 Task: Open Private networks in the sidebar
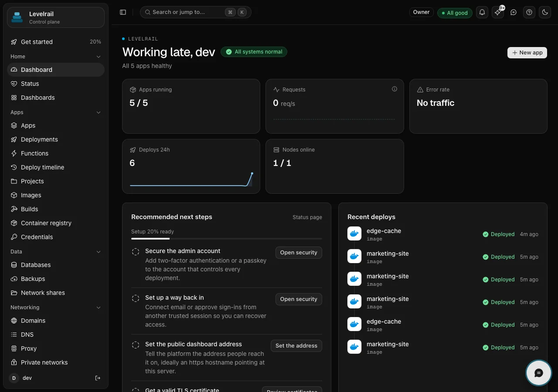tap(56, 362)
